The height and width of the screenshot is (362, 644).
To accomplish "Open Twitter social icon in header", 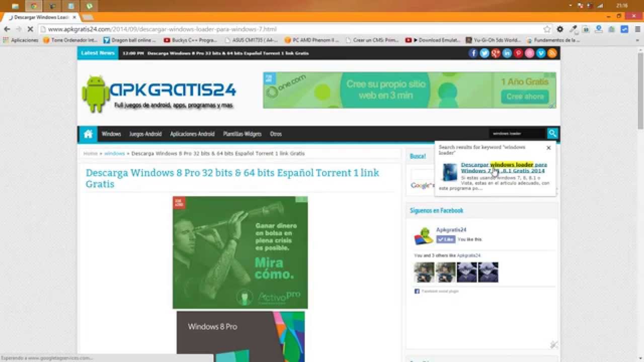I will 485,53.
